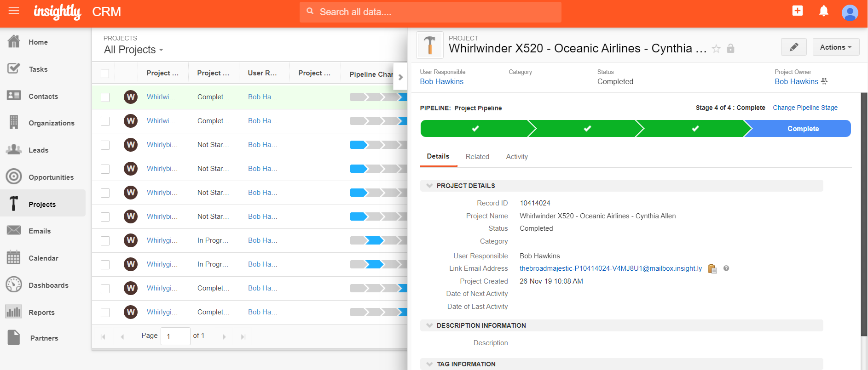Toggle the select-all projects checkbox
Screen dimensions: 868x370
click(x=105, y=74)
